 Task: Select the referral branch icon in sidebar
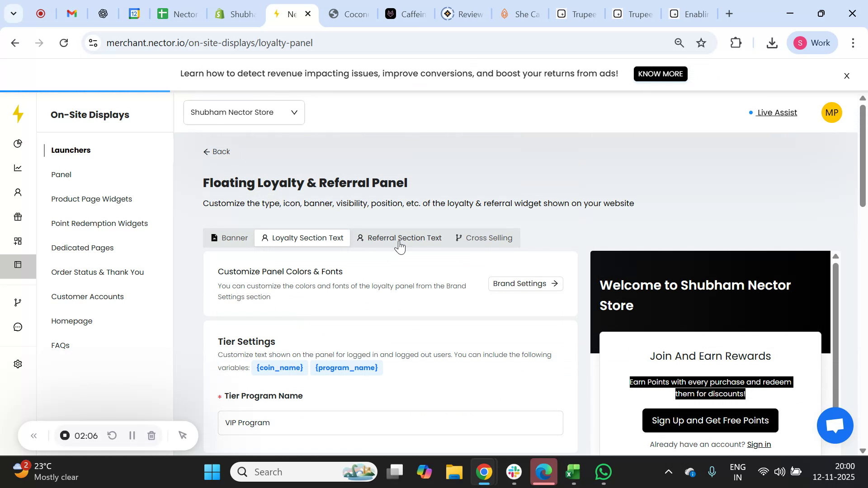(18, 302)
